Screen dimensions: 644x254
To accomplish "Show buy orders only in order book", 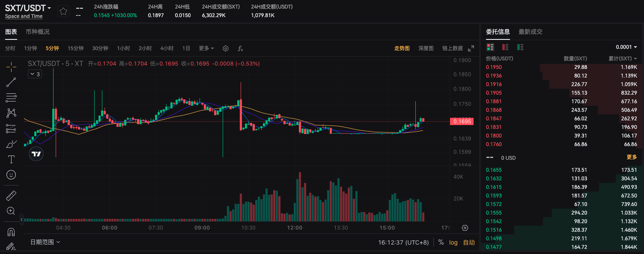I will click(520, 47).
